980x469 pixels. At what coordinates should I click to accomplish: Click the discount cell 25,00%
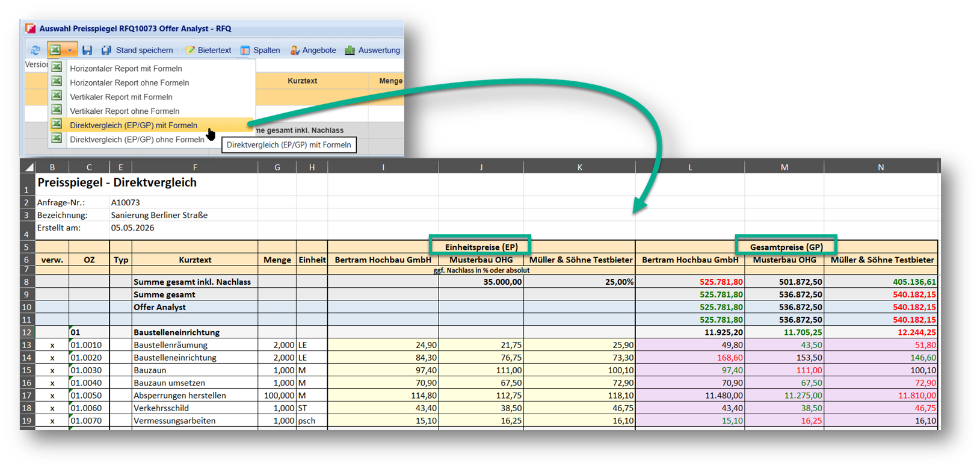[x=579, y=282]
